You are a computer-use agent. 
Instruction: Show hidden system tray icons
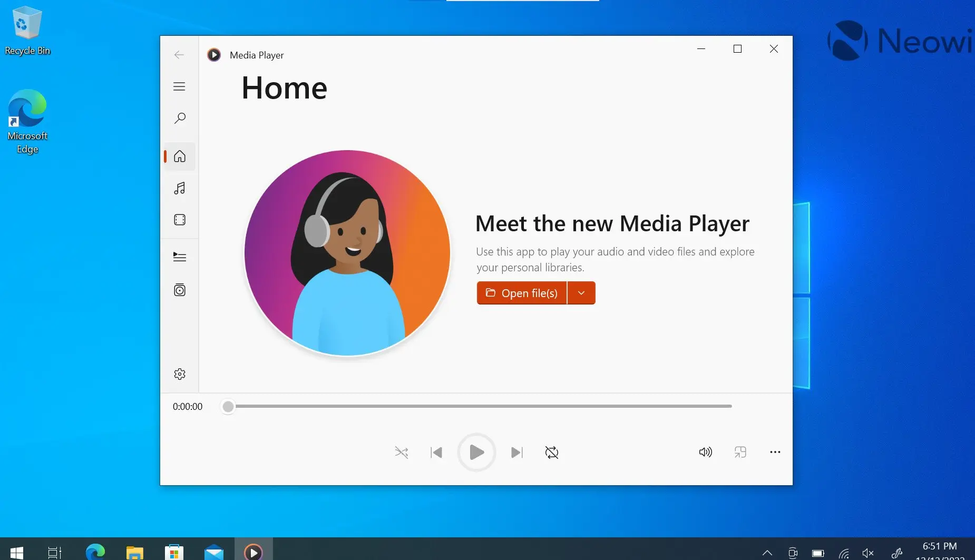click(767, 553)
